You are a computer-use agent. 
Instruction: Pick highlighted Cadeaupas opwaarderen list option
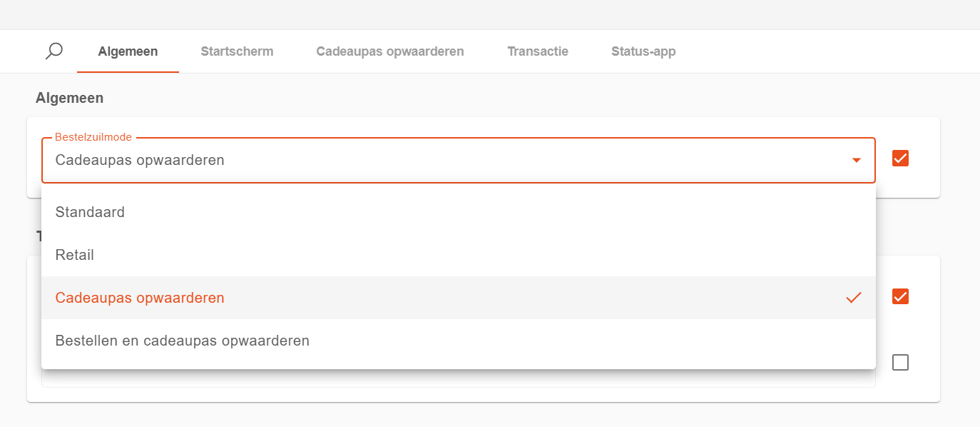pyautogui.click(x=140, y=298)
